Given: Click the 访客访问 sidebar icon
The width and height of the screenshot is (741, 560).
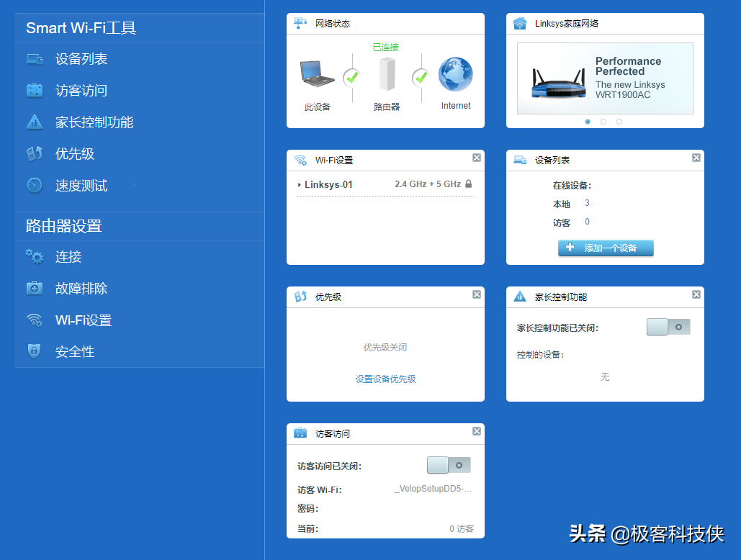Looking at the screenshot, I should pos(35,90).
